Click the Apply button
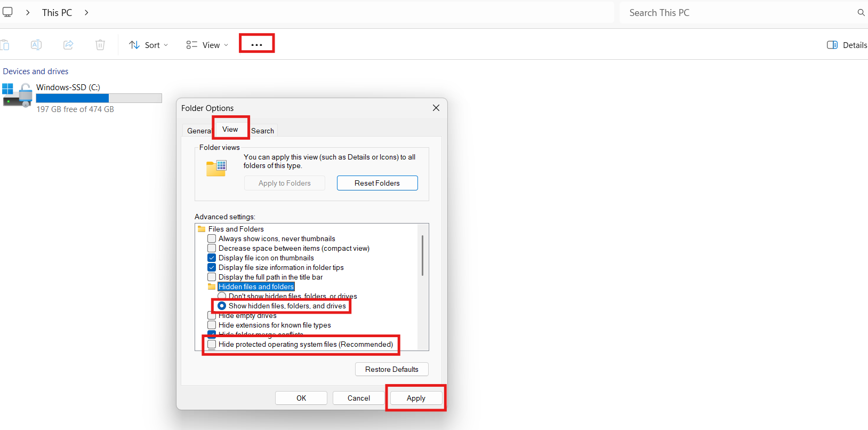 [x=416, y=398]
